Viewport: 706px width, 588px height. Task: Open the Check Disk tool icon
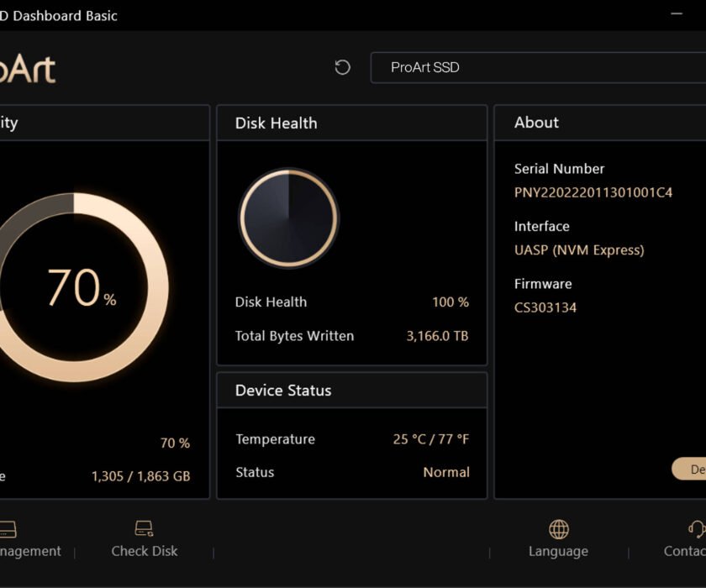(144, 528)
